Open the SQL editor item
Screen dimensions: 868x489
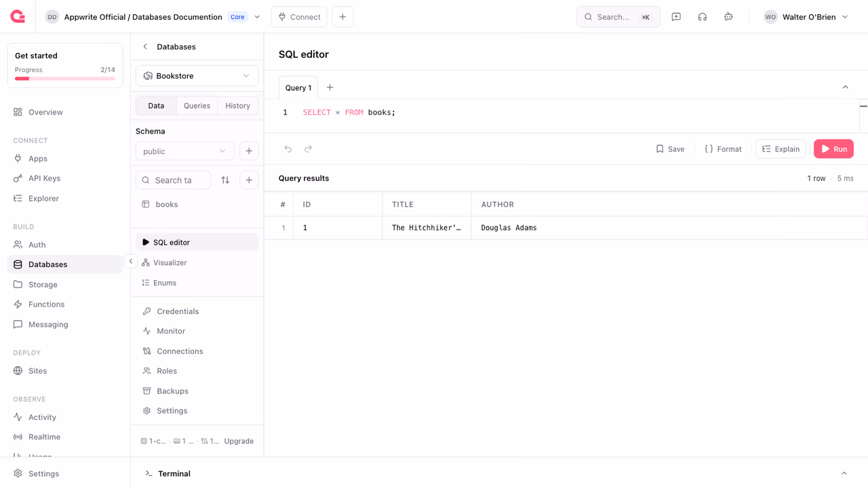[x=197, y=242]
